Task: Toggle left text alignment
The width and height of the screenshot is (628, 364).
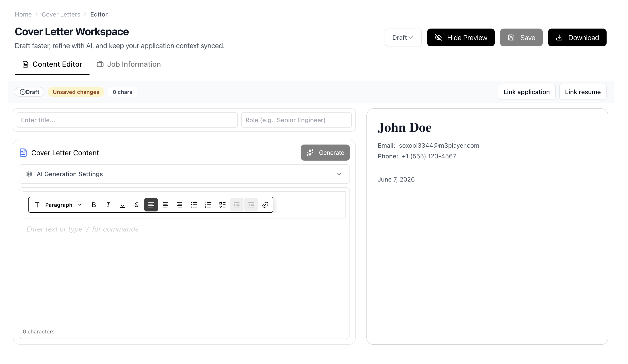Action: 151,205
